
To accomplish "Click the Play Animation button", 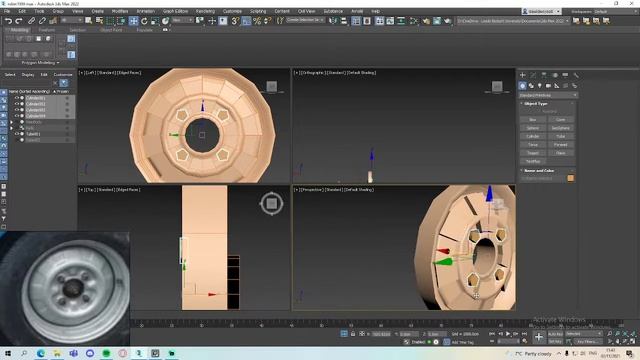I will [x=508, y=334].
